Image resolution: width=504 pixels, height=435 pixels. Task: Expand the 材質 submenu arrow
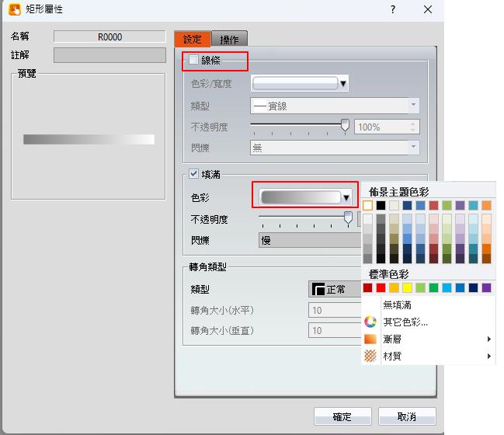(488, 356)
